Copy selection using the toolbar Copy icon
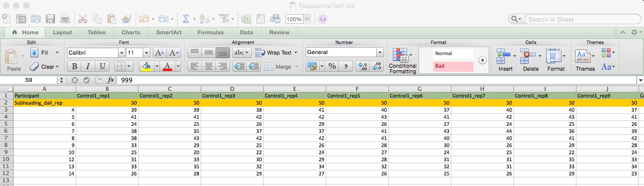The width and height of the screenshot is (644, 186). [97, 19]
